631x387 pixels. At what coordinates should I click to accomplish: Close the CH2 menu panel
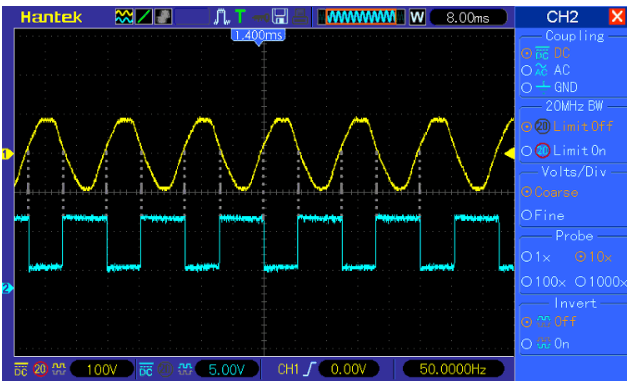617,17
